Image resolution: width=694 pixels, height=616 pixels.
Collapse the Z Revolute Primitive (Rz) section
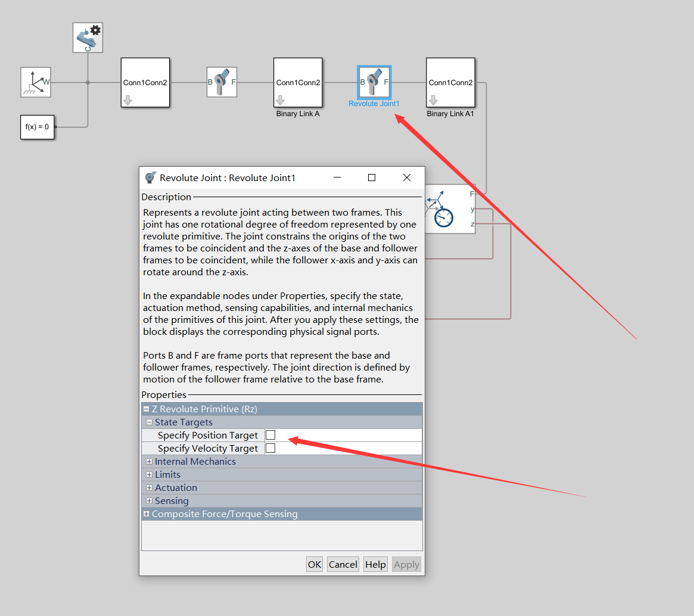pos(147,409)
